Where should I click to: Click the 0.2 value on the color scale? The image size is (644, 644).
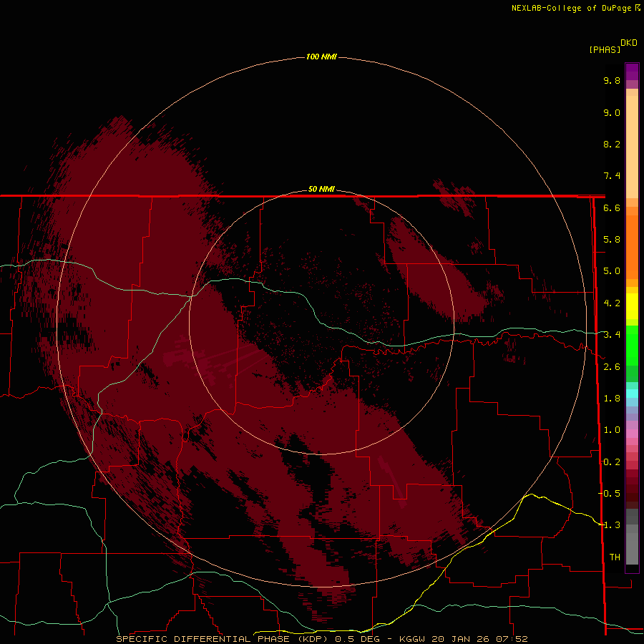coord(612,462)
